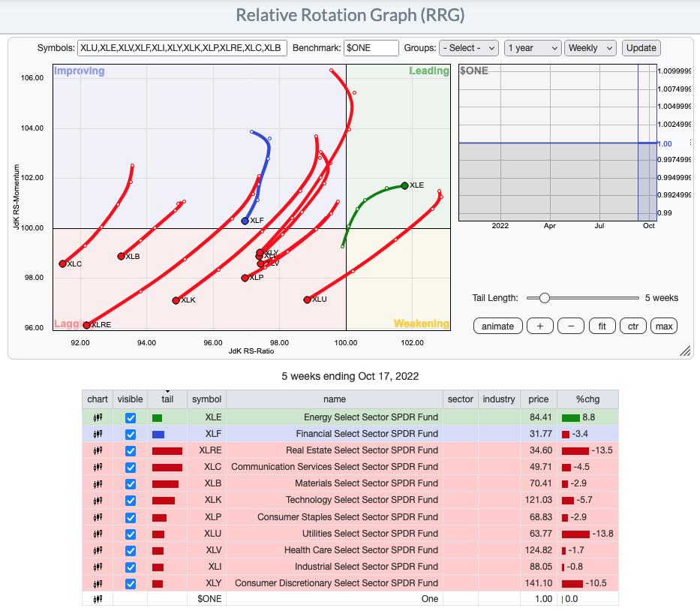The height and width of the screenshot is (611, 700).
Task: Sort table by %chg column header
Action: [587, 399]
